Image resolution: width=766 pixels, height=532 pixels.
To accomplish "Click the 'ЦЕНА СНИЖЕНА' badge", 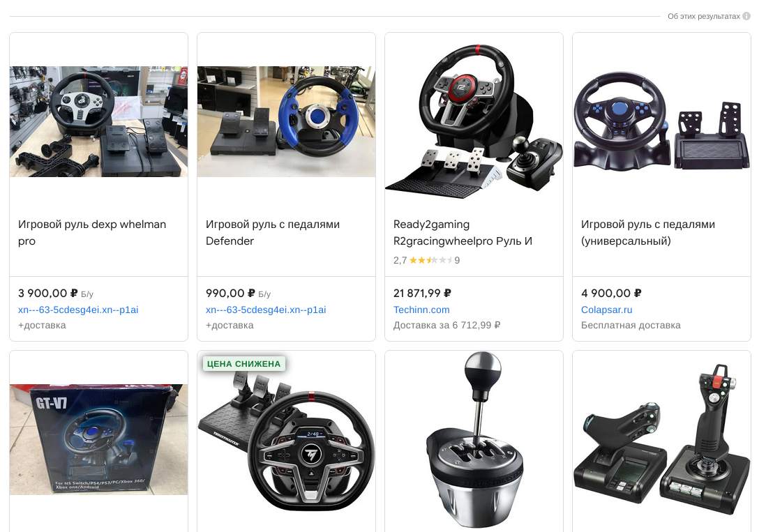I will pyautogui.click(x=243, y=364).
